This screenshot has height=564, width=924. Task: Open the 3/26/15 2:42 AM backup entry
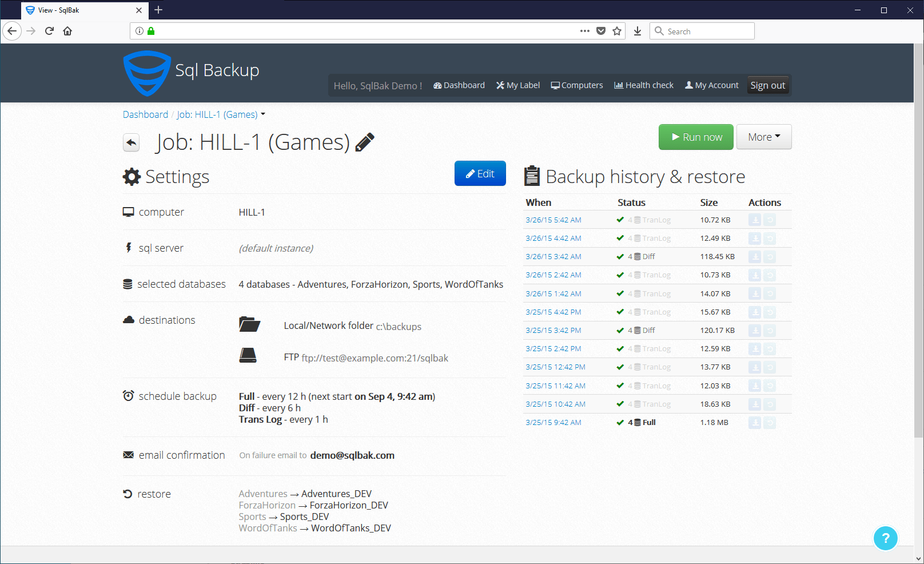tap(553, 275)
